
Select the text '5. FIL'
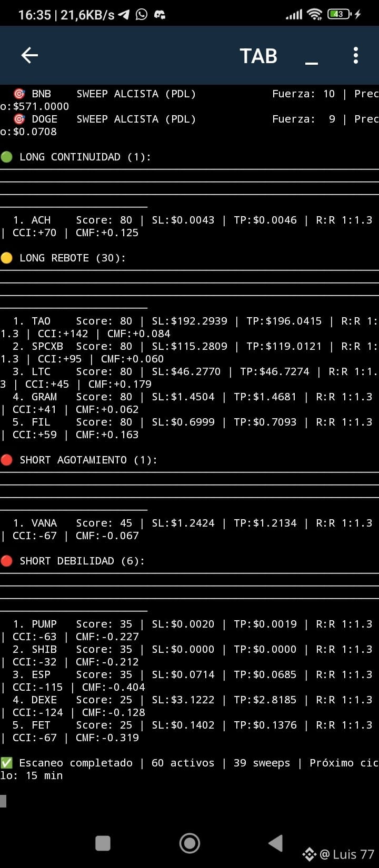coord(32,422)
